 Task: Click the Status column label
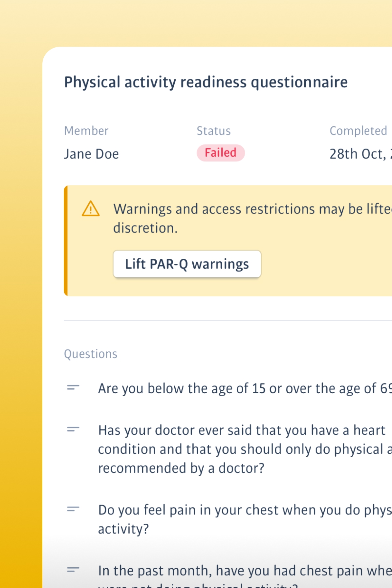pos(214,131)
